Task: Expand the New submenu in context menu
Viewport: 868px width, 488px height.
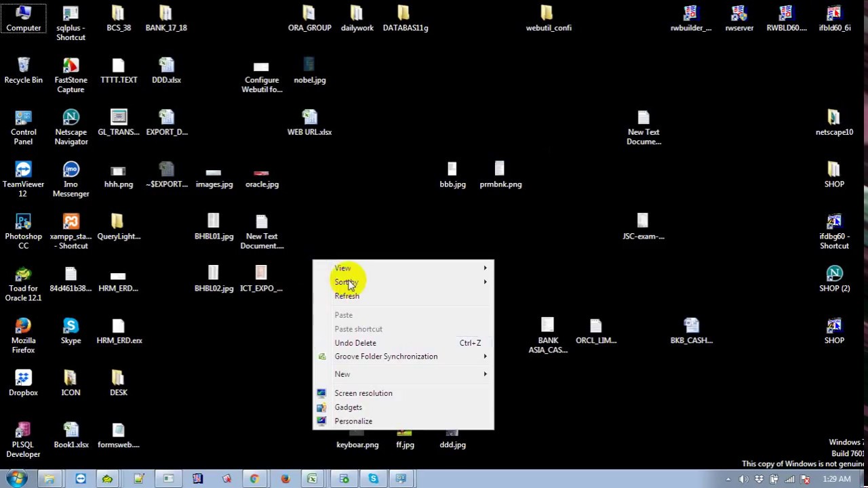Action: 403,374
